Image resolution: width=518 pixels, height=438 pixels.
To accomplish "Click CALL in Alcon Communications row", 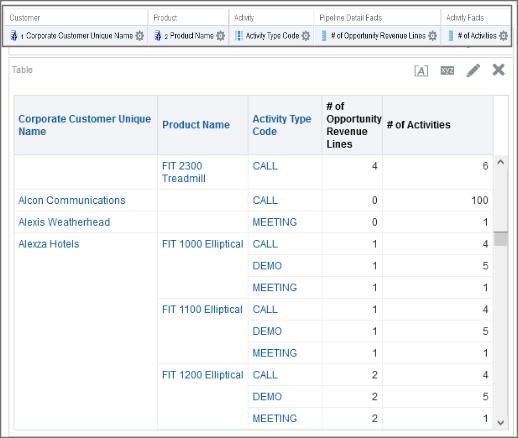I will click(265, 200).
